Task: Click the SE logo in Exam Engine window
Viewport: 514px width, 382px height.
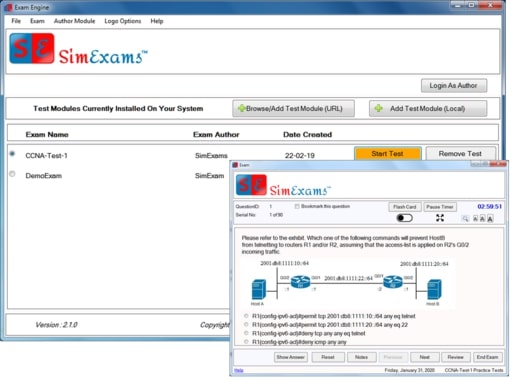Action: 32,48
